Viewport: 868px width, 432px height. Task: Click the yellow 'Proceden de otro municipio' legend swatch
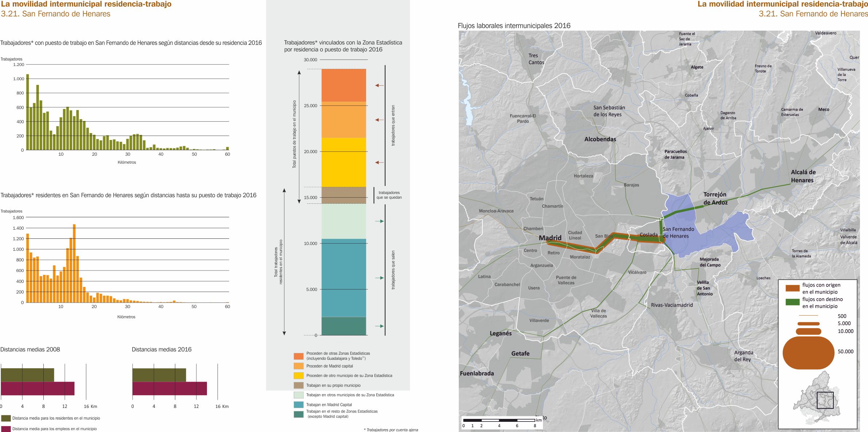click(x=298, y=375)
